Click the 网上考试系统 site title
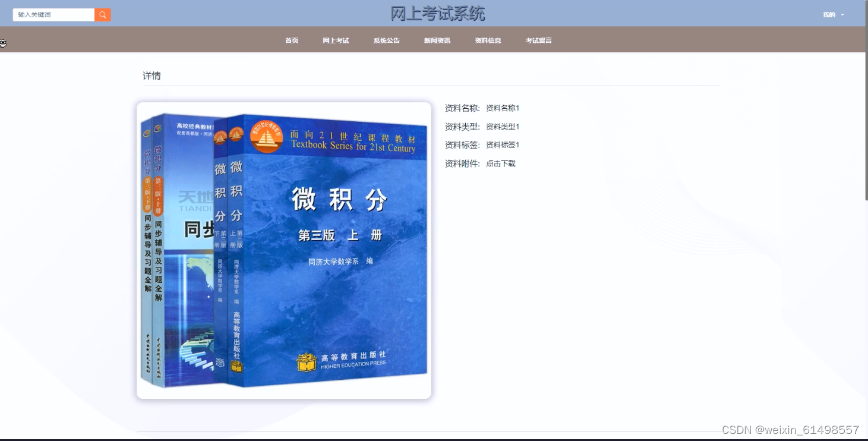 [438, 13]
